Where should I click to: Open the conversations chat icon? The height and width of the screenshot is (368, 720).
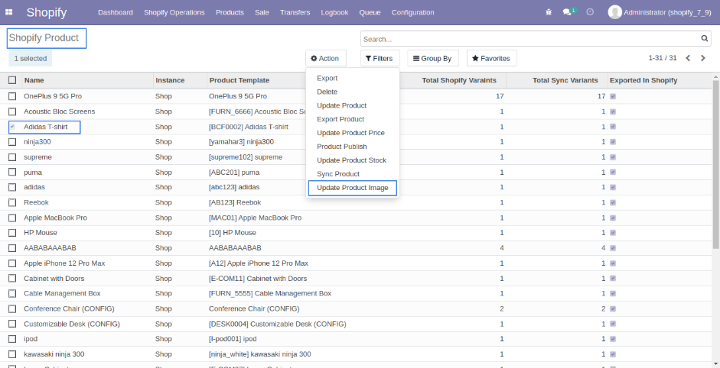(567, 12)
